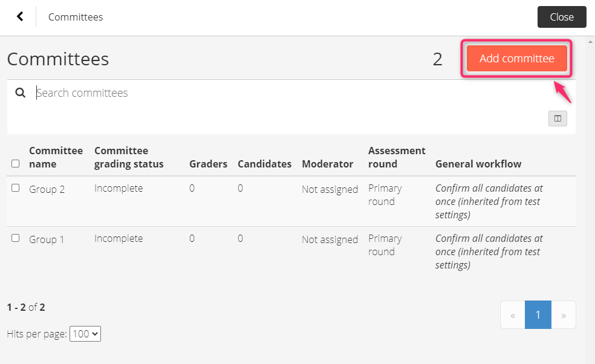
Task: Go to previous page arrow
Action: tap(513, 314)
